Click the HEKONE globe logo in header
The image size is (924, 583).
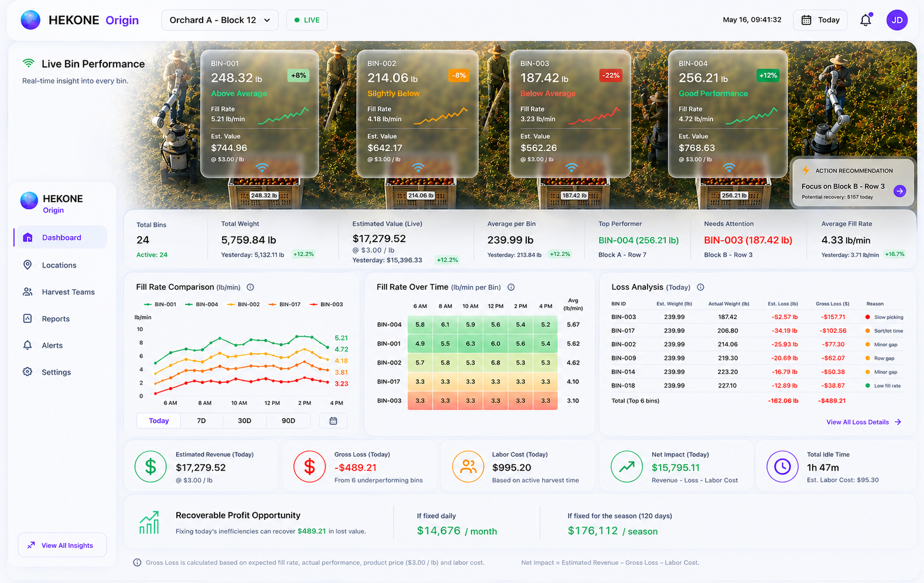pyautogui.click(x=30, y=20)
